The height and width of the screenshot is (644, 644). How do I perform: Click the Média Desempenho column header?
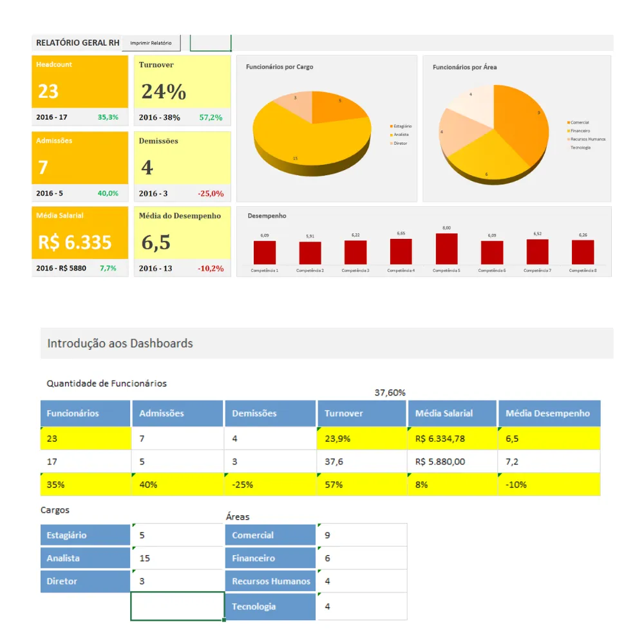[x=549, y=413]
